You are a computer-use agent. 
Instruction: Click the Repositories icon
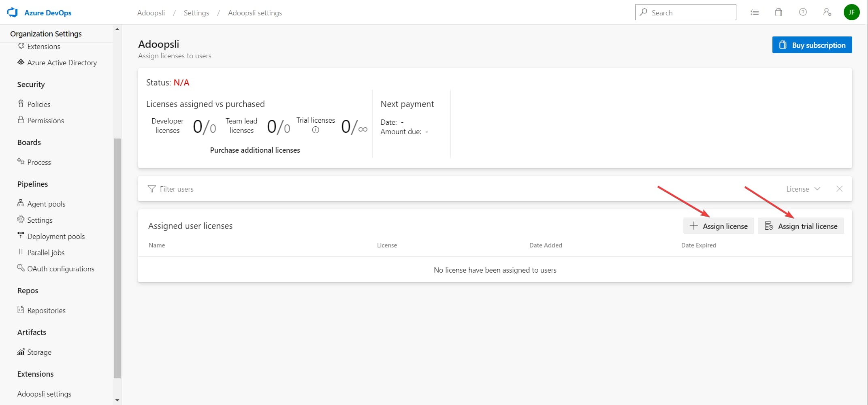point(21,309)
